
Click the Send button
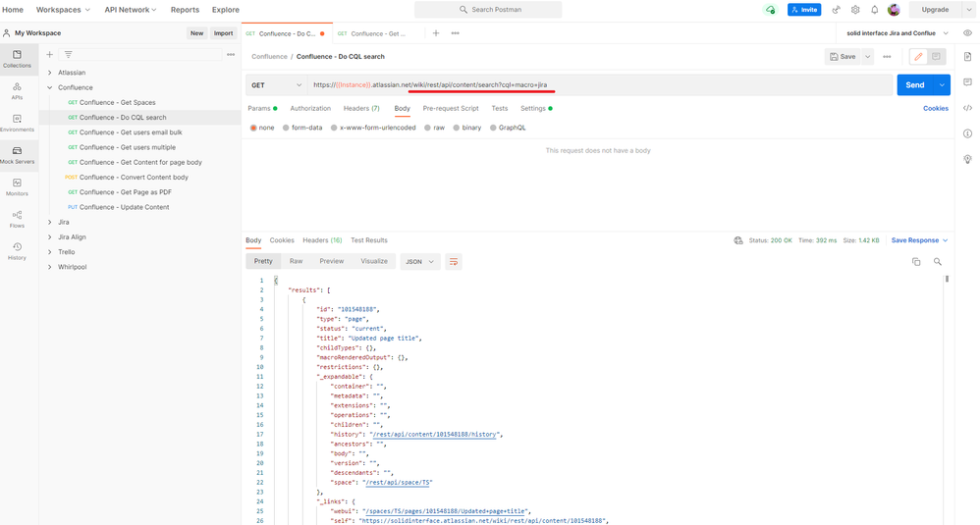click(915, 85)
